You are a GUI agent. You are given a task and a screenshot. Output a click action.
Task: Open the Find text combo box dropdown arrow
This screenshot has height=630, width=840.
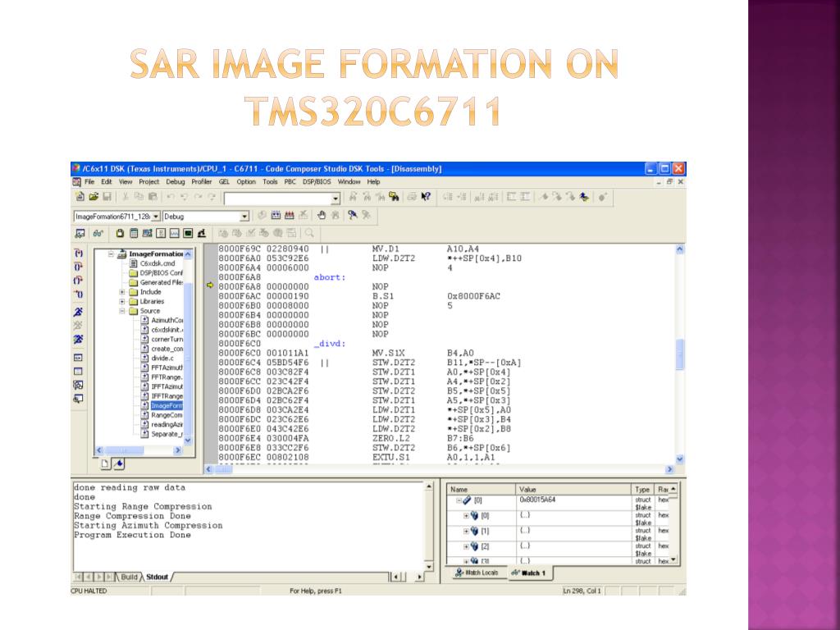pos(336,199)
